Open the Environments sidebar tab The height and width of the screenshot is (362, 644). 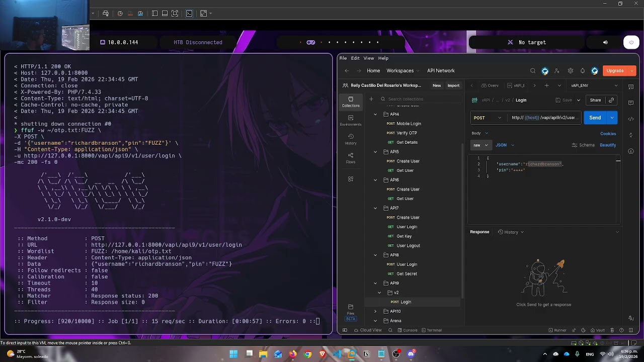point(351,120)
